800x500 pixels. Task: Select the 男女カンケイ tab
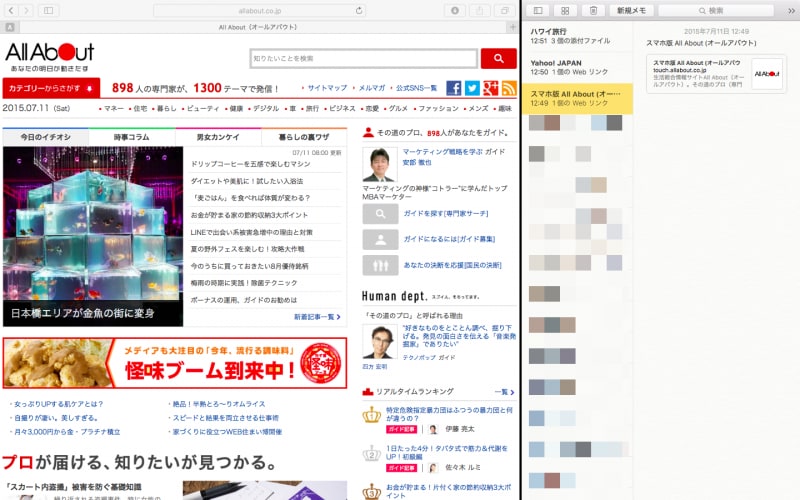(x=218, y=137)
